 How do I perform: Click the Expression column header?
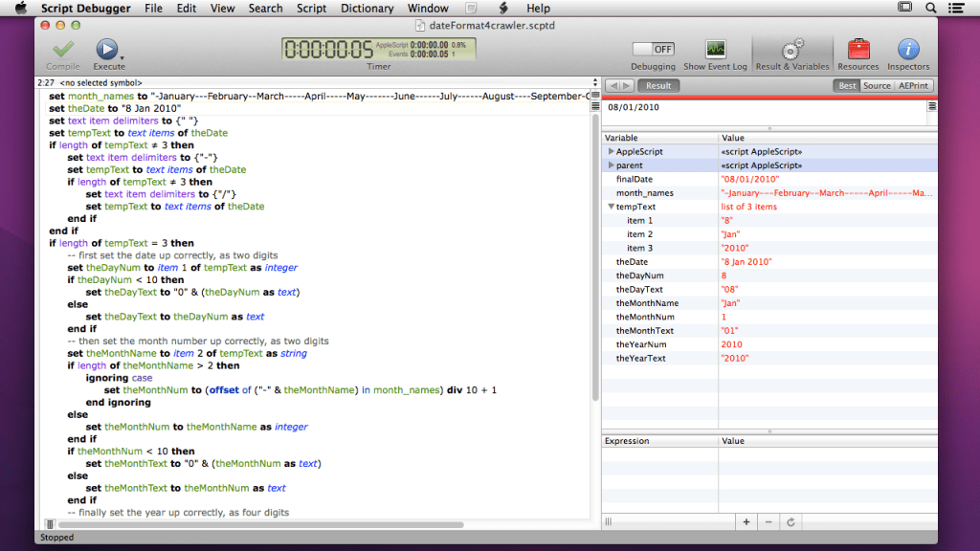tap(660, 440)
